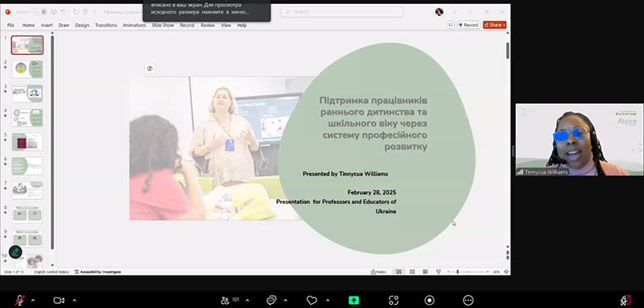Image resolution: width=644 pixels, height=308 pixels.
Task: Start slideshow from status bar icon
Action: coord(439,272)
